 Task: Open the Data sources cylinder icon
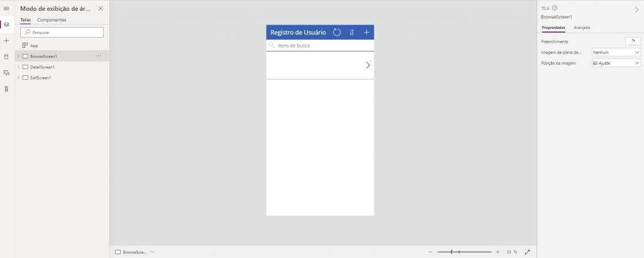6,56
